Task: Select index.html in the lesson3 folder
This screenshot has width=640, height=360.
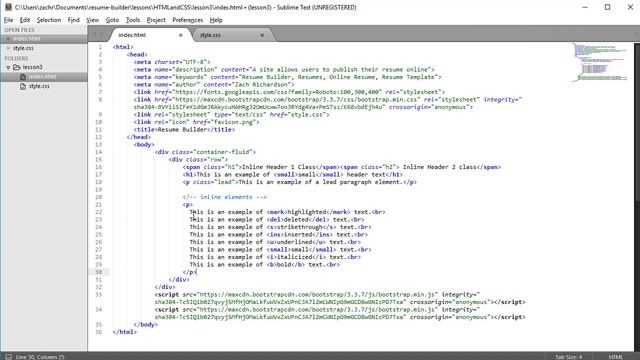Action: point(42,77)
